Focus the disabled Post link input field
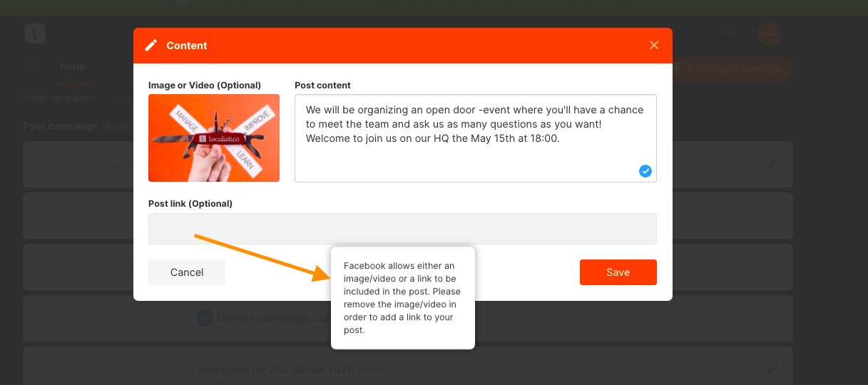Screen dimensions: 868x385 point(402,229)
